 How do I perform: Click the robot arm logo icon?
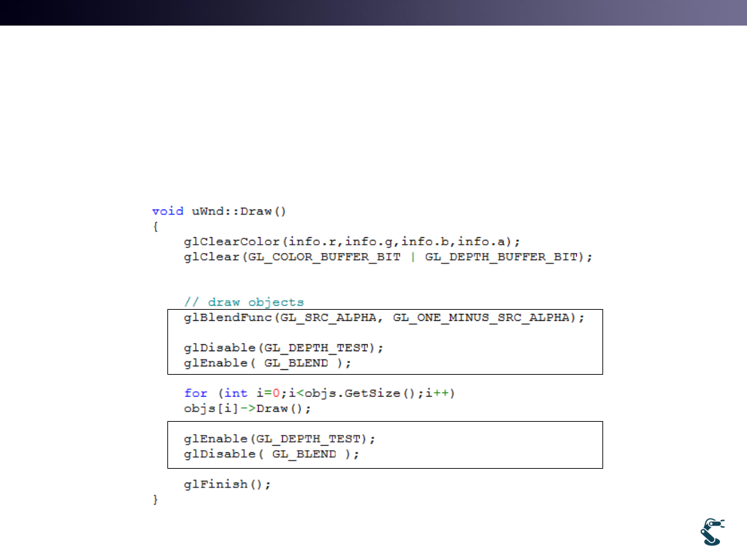[712, 531]
